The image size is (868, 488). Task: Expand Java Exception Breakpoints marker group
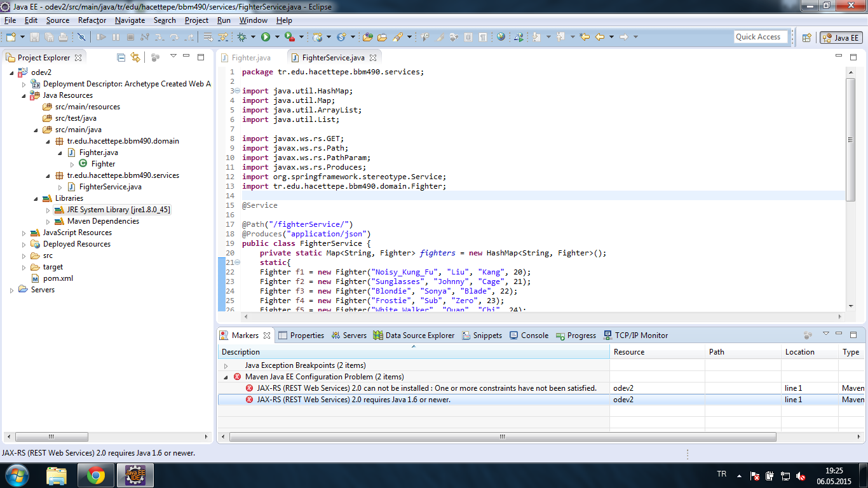226,366
